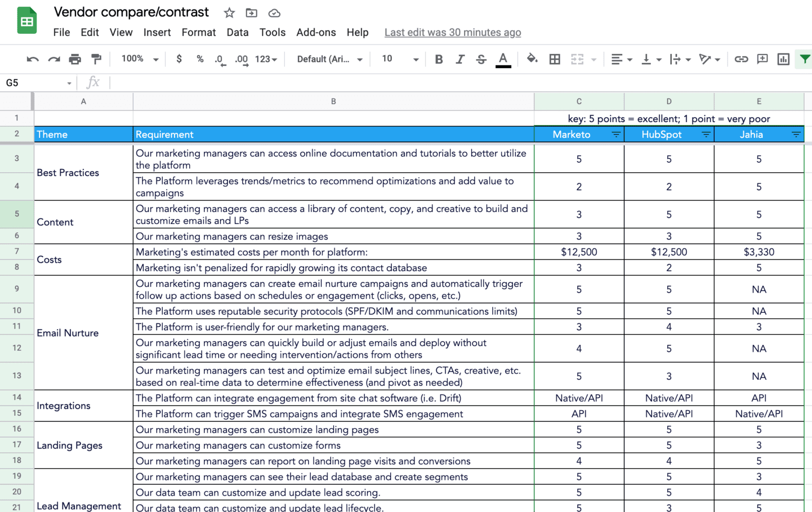Image resolution: width=812 pixels, height=512 pixels.
Task: Toggle the green filter button
Action: [x=805, y=59]
